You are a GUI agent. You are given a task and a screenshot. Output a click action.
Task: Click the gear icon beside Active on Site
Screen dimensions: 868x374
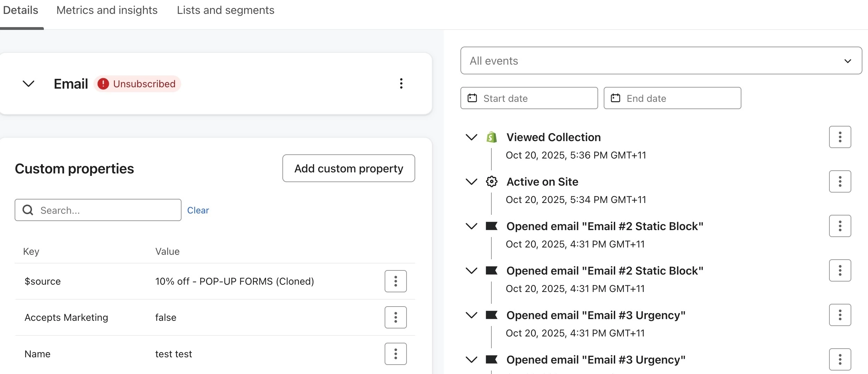[491, 181]
